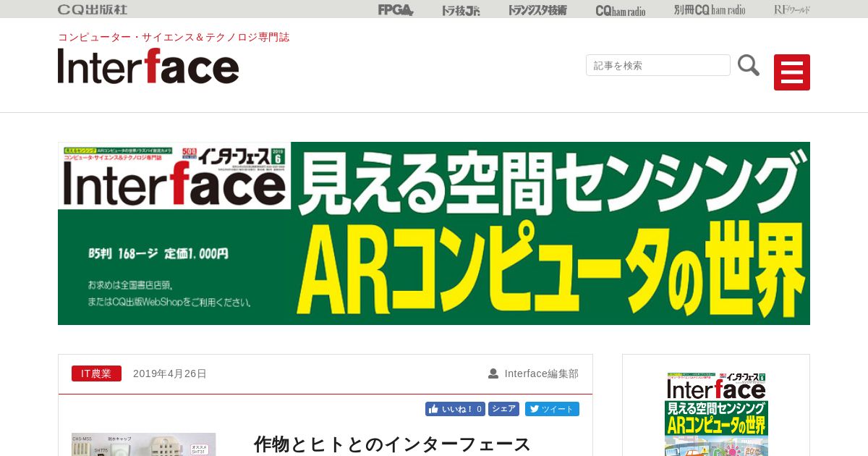
Task: Open the RFワールド logo link
Action: (792, 9)
